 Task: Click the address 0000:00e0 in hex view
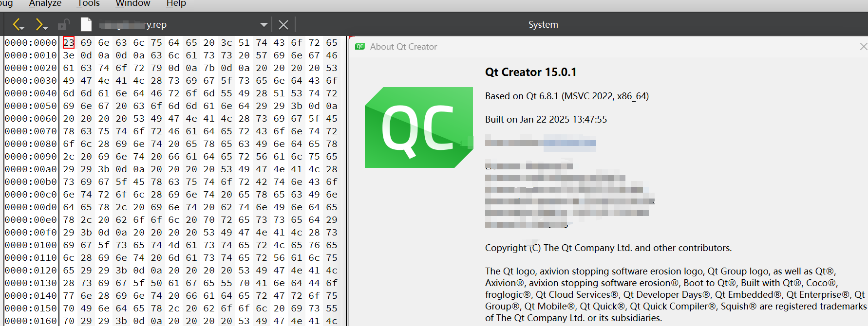click(x=31, y=220)
